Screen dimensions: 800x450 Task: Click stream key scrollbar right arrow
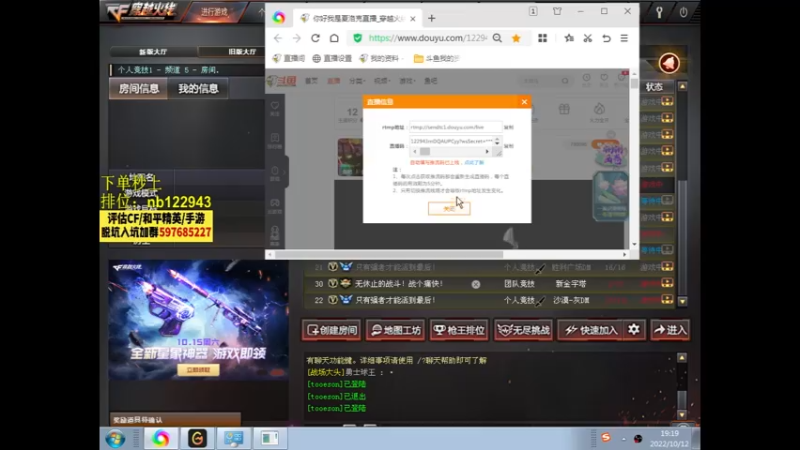coord(487,152)
